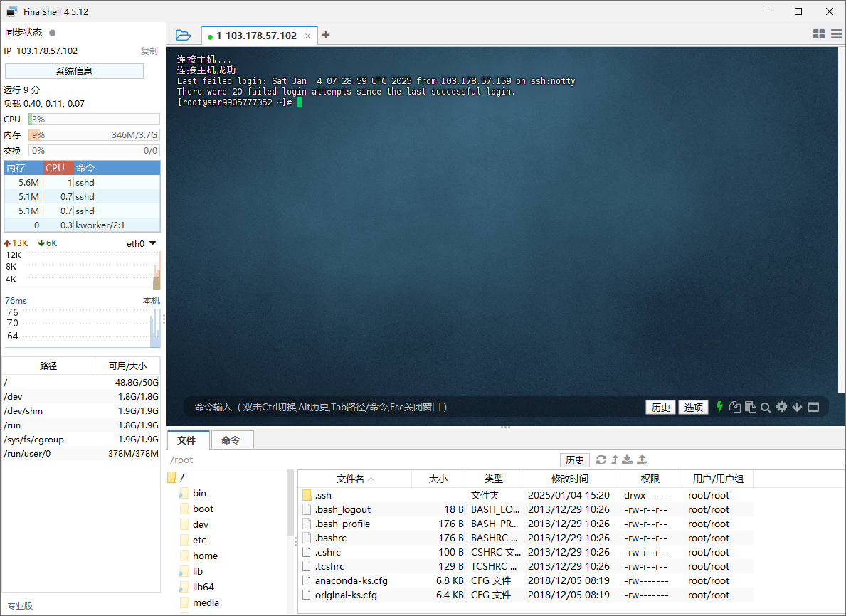This screenshot has width=846, height=616.
Task: Click the terminal fullscreen window icon
Action: click(x=813, y=407)
